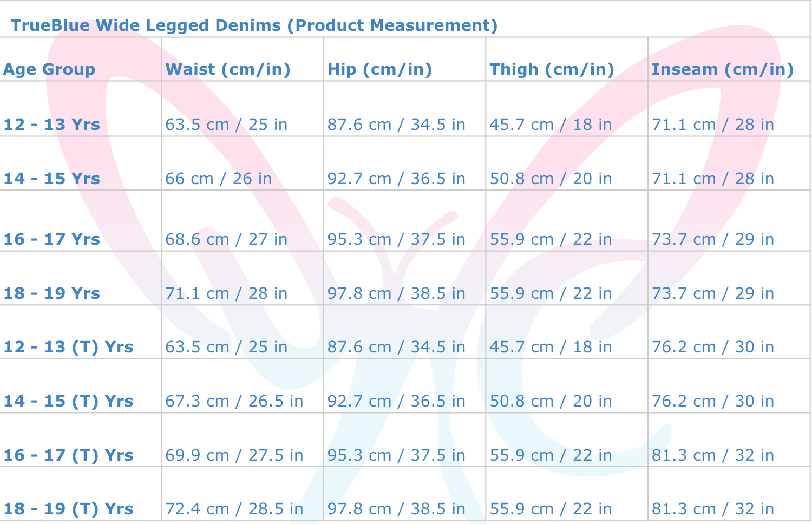Click the TrueBlue Wide Legged Denims table title
The height and width of the screenshot is (524, 812).
coord(254,25)
